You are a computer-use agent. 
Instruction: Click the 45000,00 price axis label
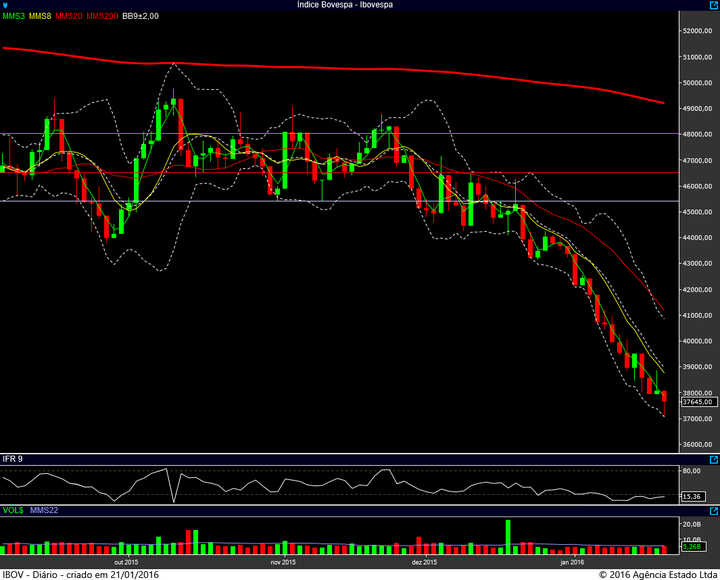pyautogui.click(x=698, y=212)
